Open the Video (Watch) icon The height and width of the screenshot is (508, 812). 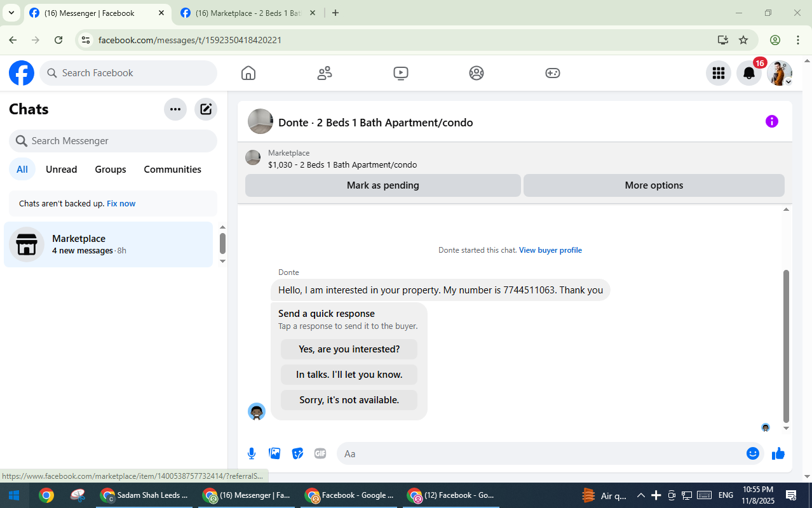401,73
